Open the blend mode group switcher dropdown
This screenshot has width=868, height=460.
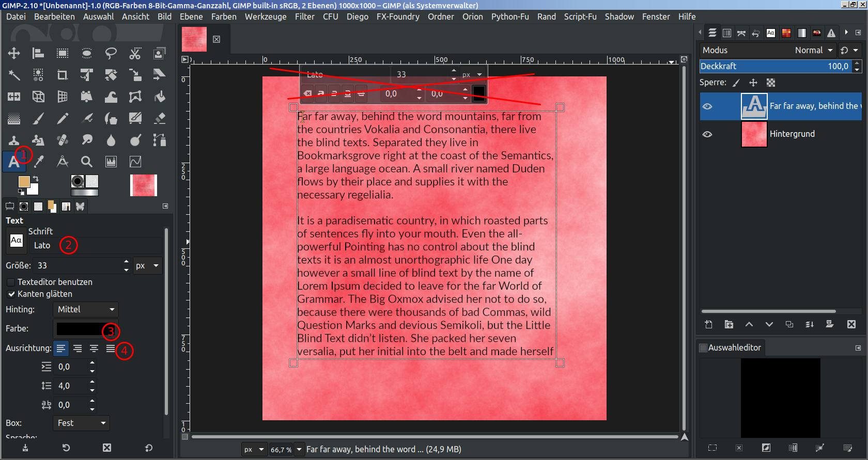(x=849, y=50)
